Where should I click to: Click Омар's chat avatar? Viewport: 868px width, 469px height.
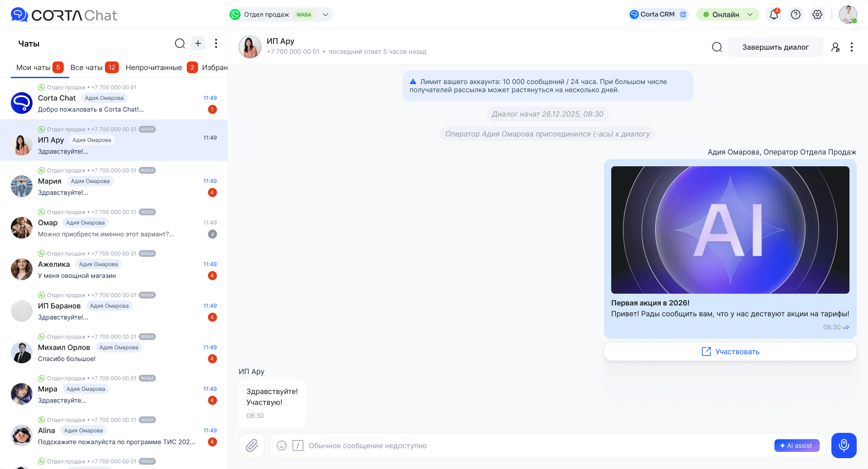point(22,228)
